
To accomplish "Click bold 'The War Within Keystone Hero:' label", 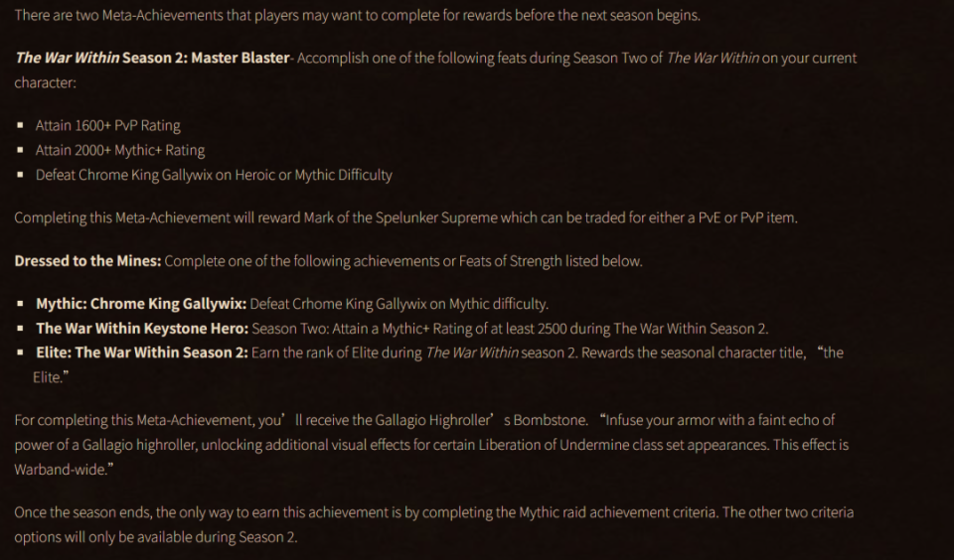I will click(x=142, y=329).
